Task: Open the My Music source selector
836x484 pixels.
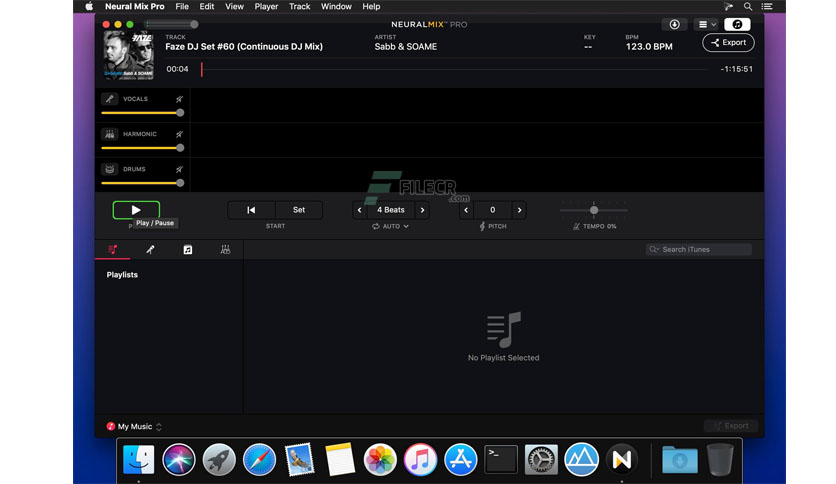Action: click(x=134, y=426)
